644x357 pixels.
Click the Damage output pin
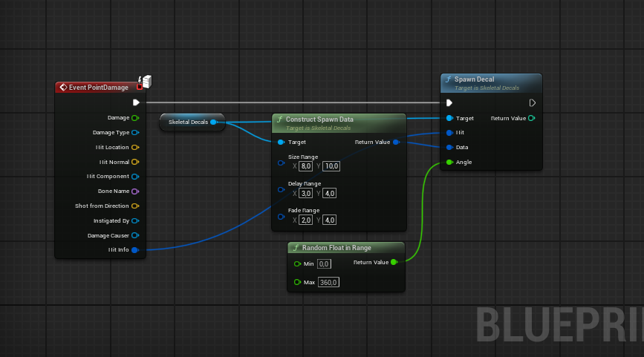pos(135,117)
